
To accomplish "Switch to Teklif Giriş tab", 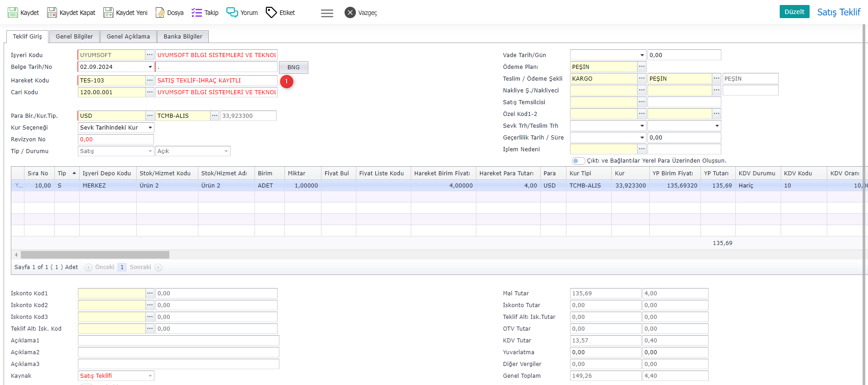I will pos(27,36).
